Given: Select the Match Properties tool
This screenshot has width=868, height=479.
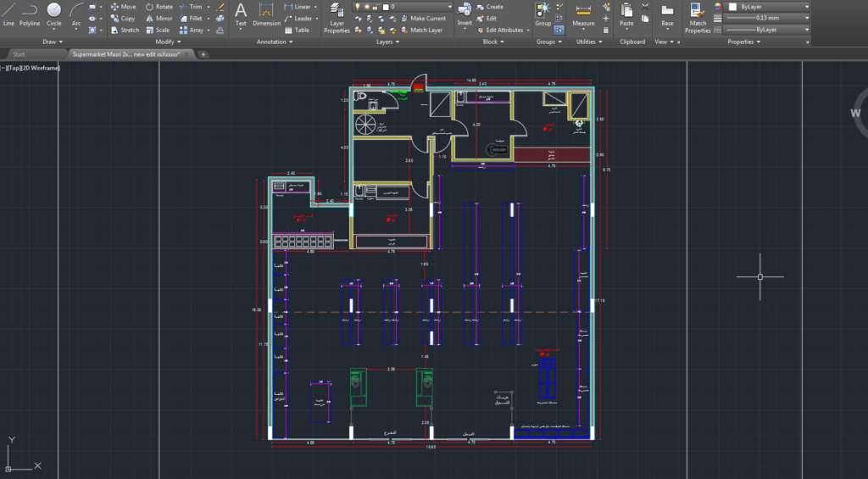Looking at the screenshot, I should pyautogui.click(x=698, y=18).
